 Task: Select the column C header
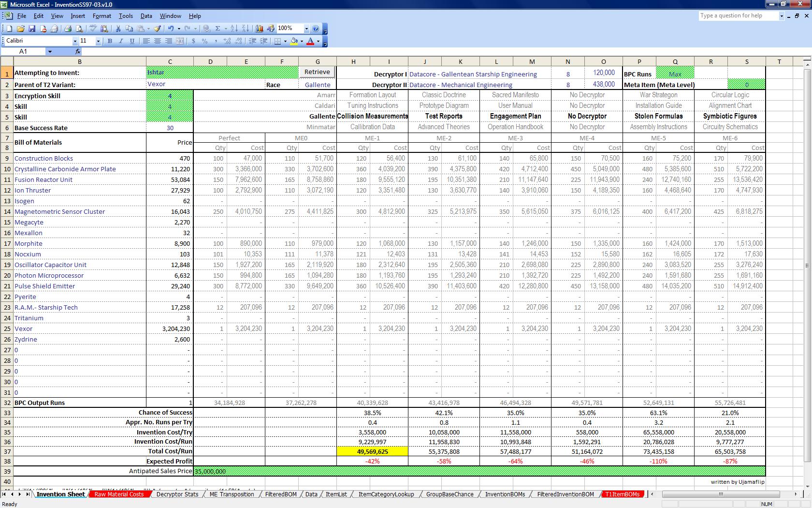coord(170,61)
